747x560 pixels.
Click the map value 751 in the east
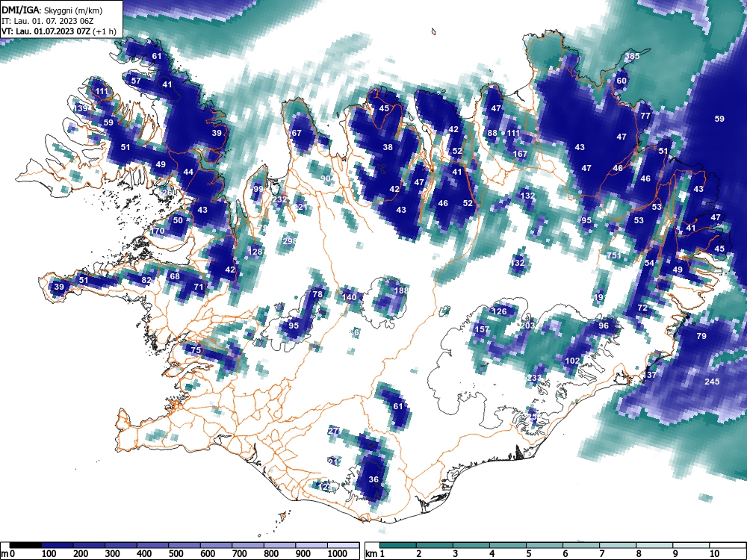pyautogui.click(x=614, y=255)
